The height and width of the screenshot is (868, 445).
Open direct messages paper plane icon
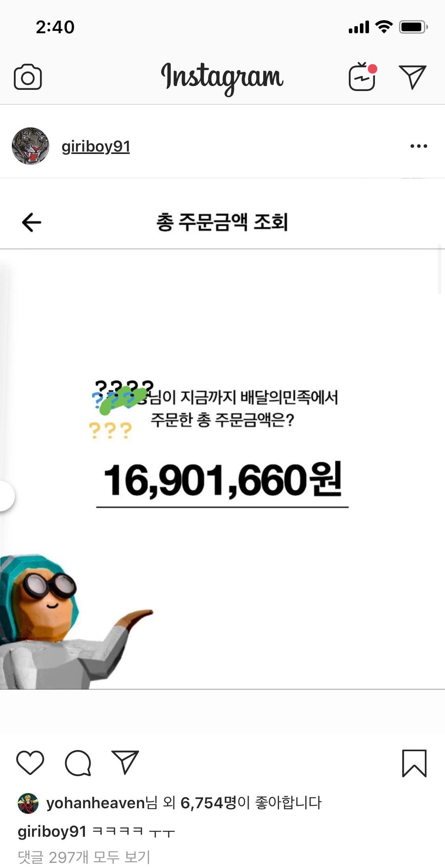point(413,77)
